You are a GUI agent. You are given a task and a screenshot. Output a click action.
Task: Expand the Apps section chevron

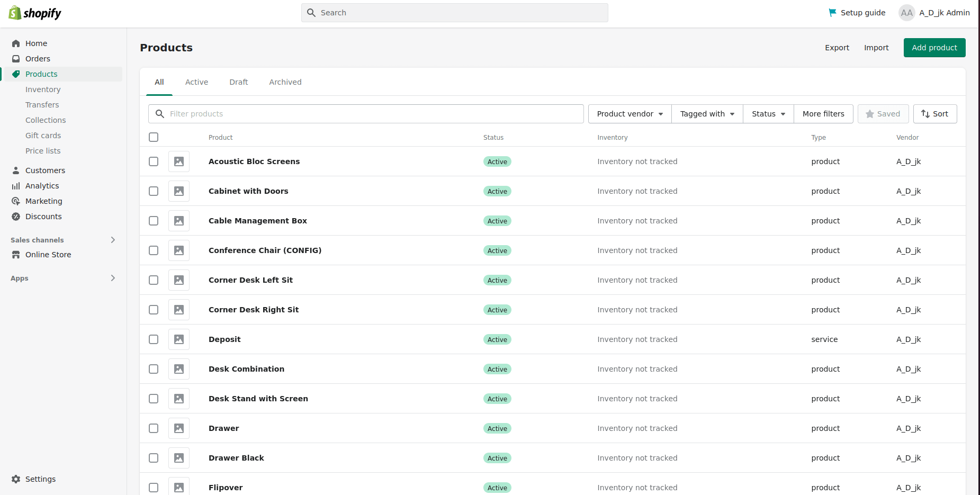click(113, 278)
